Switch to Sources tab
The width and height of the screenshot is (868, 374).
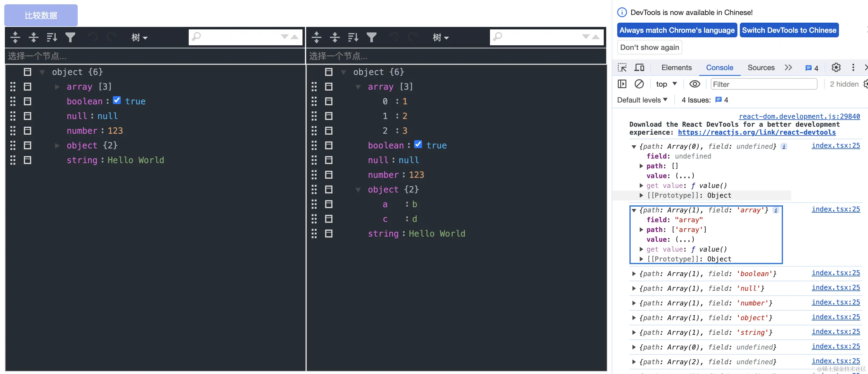point(761,67)
